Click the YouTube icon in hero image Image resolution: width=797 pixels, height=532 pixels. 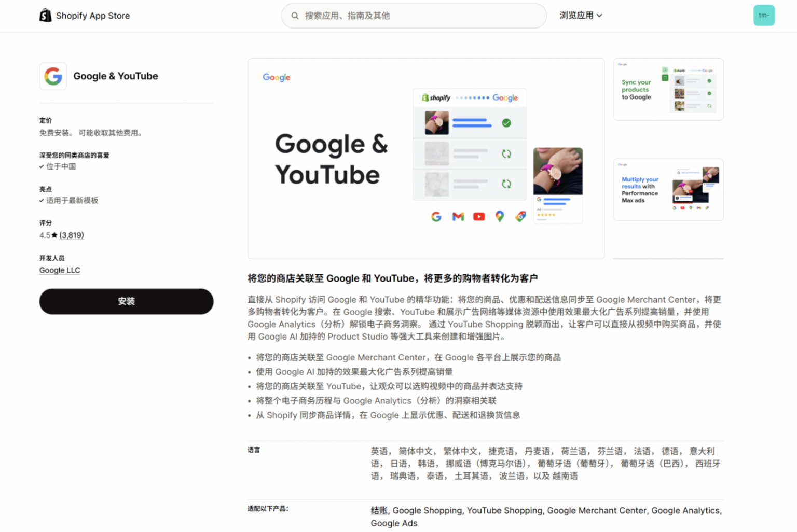click(479, 217)
